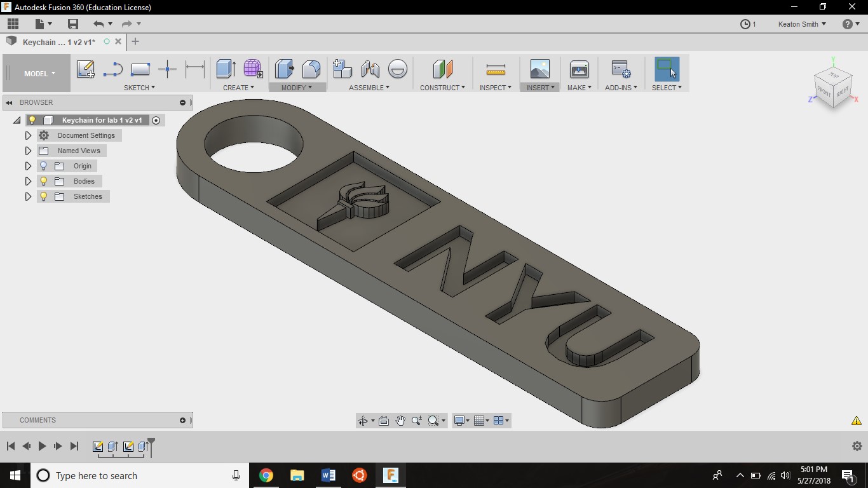Click the first sketch feature in timeline

pos(98,447)
